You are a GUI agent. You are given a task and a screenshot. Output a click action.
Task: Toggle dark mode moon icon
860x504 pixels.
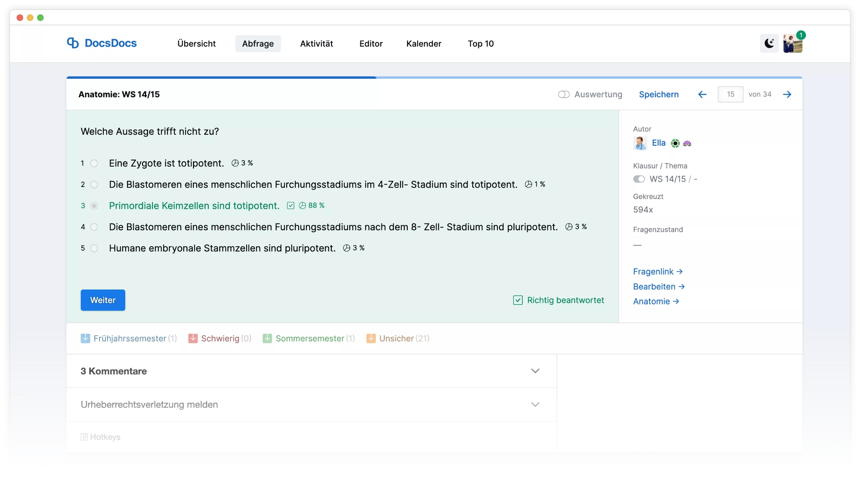(x=769, y=43)
